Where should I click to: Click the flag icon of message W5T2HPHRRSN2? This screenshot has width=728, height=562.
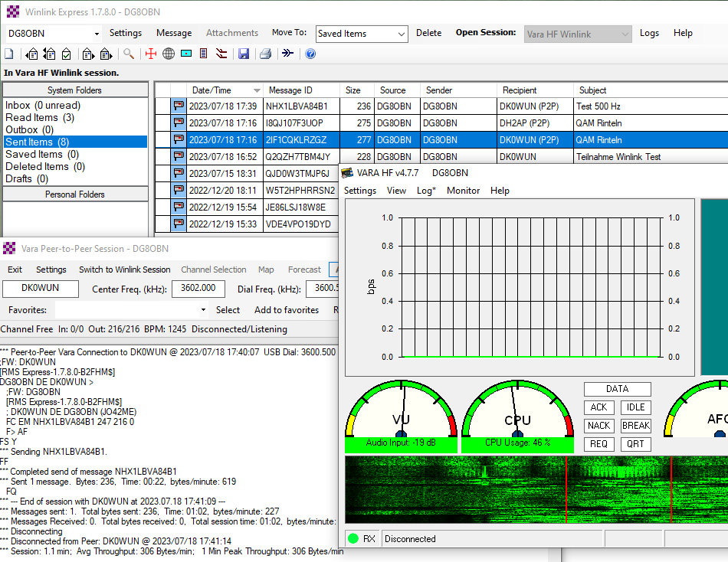coord(179,191)
